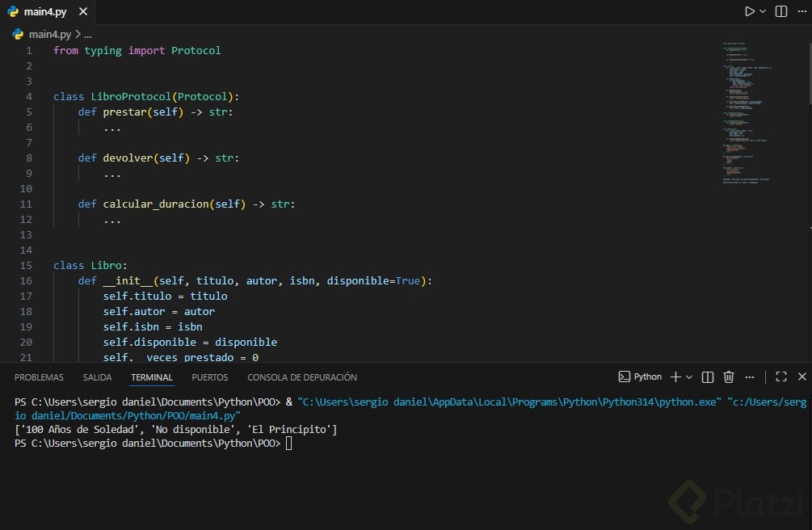Toggle maximized panel size
Screen dimensions: 812x530
(780, 376)
